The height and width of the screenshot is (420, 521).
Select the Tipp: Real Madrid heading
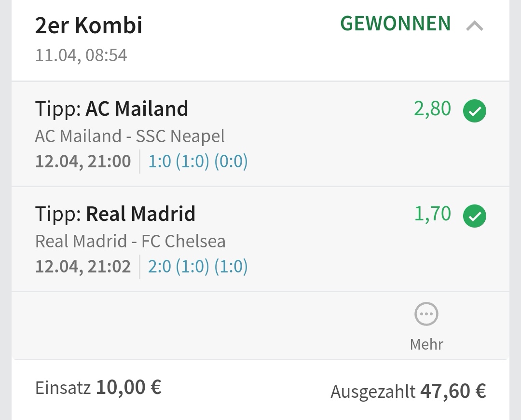coord(115,214)
